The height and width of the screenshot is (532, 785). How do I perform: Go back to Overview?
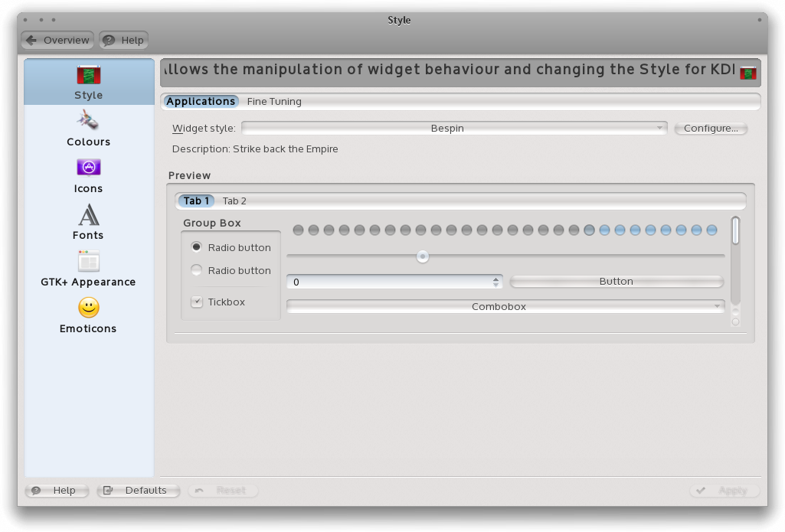pyautogui.click(x=57, y=40)
